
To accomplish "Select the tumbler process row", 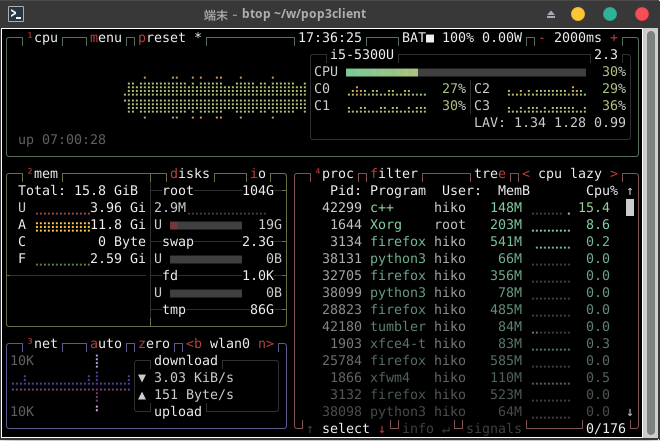I will pos(466,326).
